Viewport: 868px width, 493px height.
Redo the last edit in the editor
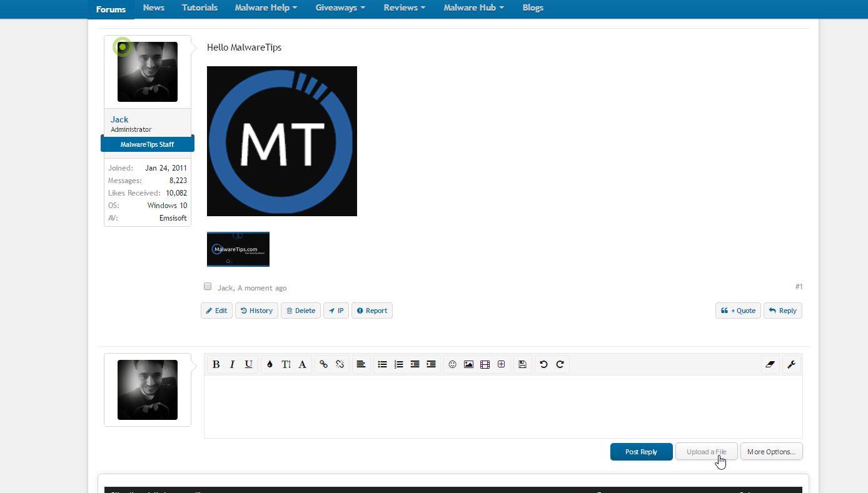coord(560,364)
